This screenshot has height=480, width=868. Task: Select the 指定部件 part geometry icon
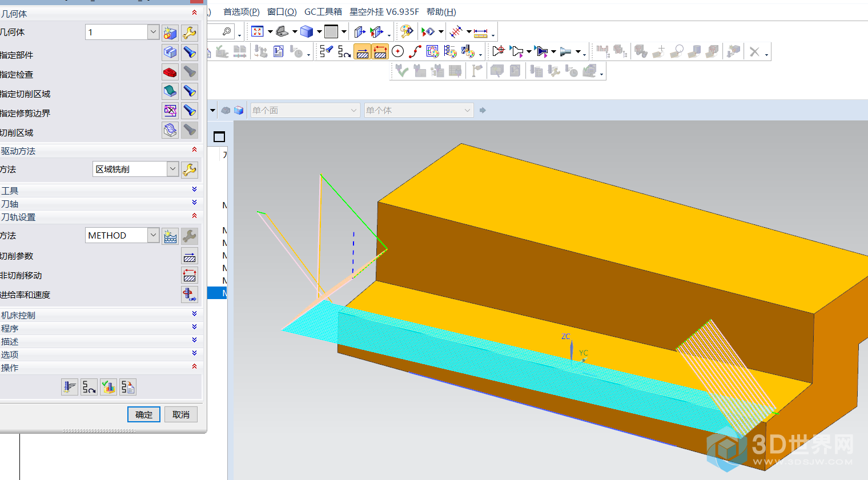pos(170,53)
